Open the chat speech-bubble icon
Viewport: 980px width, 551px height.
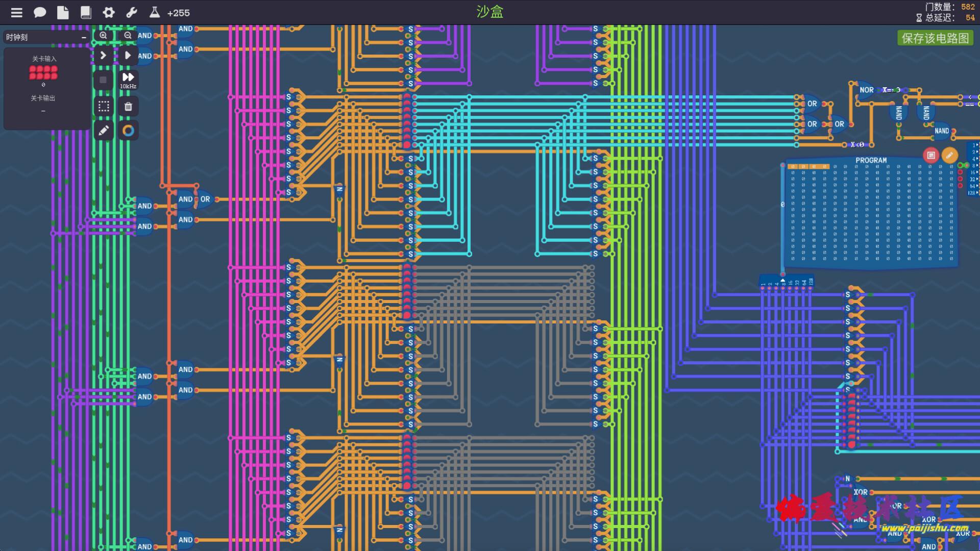click(x=40, y=13)
